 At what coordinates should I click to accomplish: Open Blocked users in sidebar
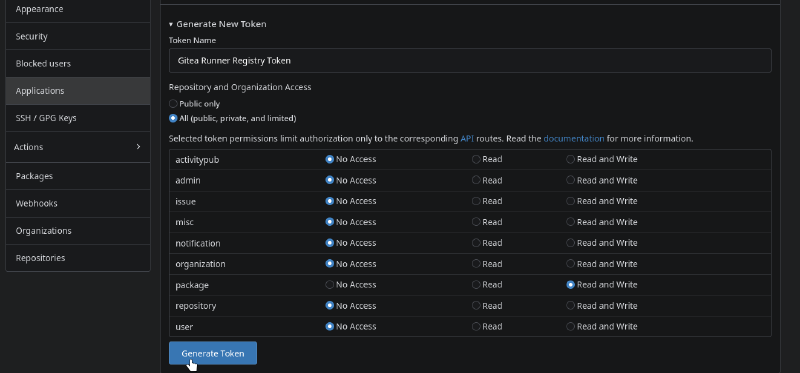click(78, 64)
